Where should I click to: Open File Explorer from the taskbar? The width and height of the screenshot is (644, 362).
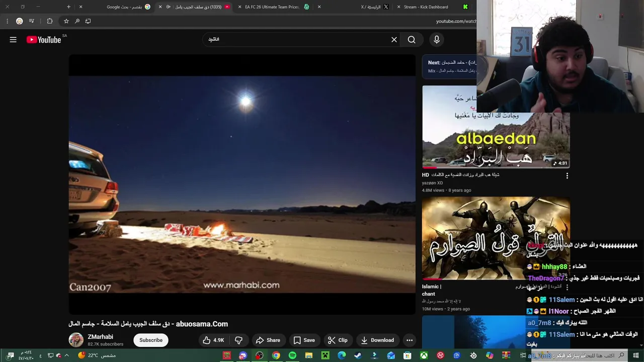coord(308,355)
